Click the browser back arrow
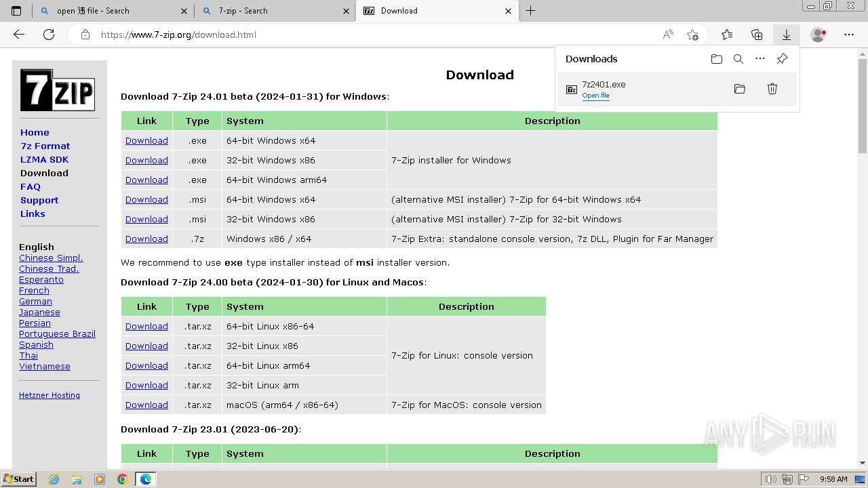868x488 pixels. 19,35
